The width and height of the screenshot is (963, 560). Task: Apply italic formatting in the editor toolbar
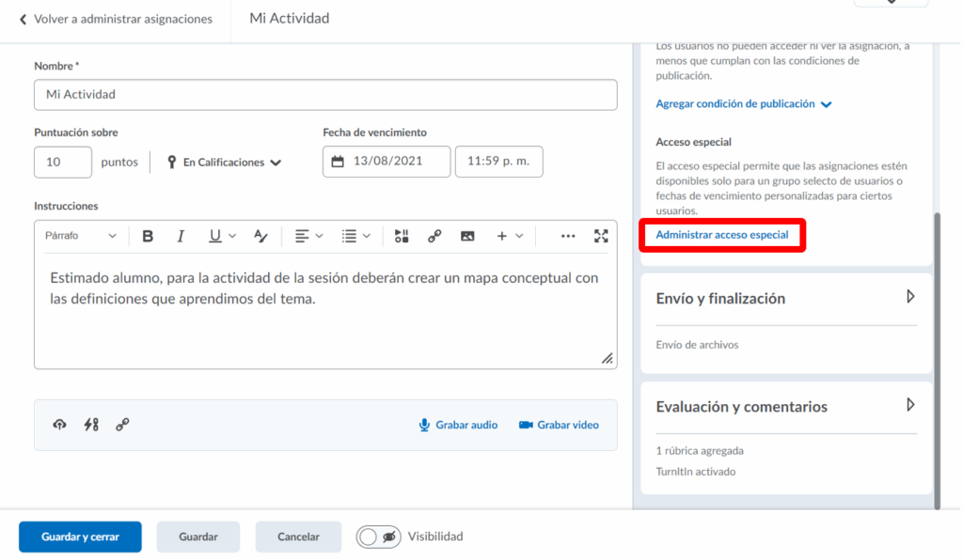(181, 236)
